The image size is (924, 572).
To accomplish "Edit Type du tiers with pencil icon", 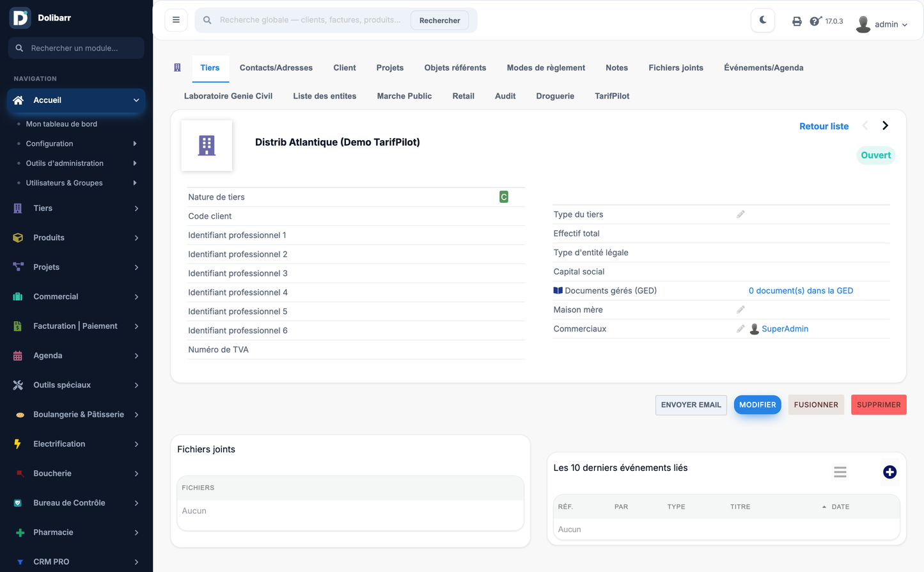I will coord(740,214).
